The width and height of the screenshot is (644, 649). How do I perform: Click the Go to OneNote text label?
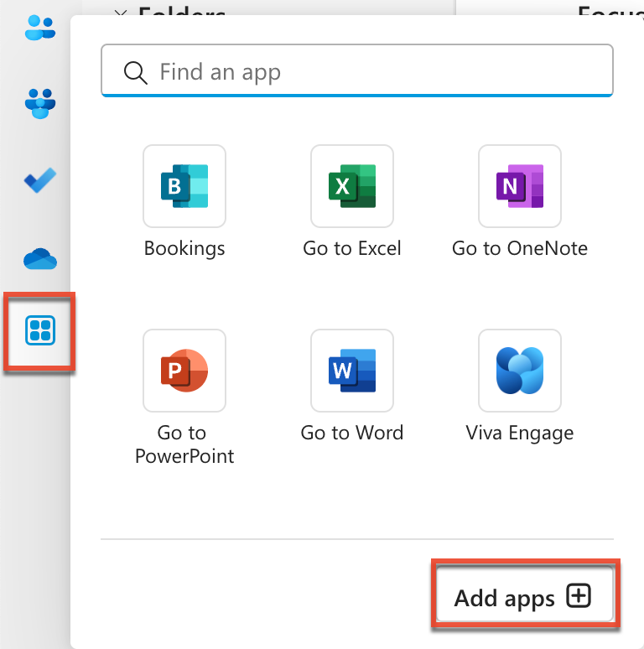(x=520, y=248)
